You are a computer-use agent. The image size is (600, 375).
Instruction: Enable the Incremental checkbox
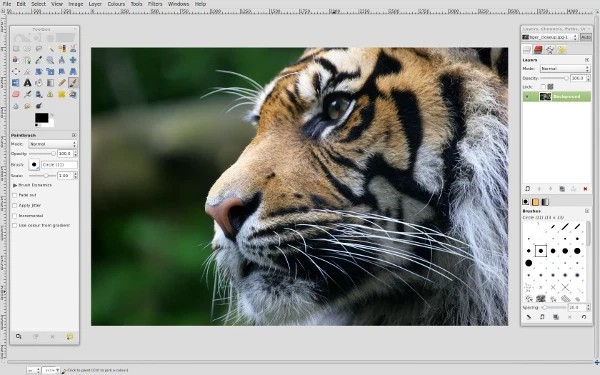point(15,216)
